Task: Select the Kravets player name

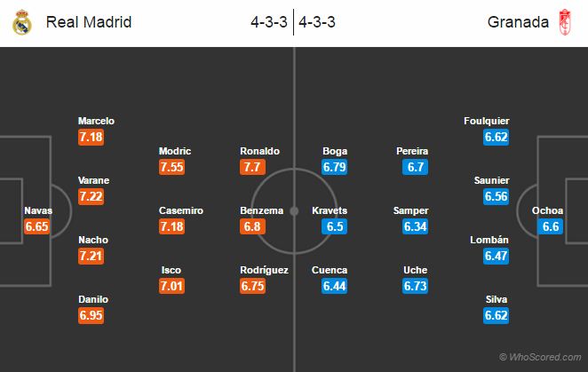Action: point(330,210)
